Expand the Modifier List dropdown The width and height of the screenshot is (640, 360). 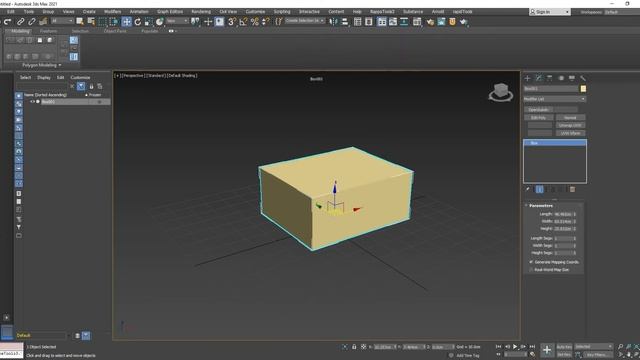[555, 99]
